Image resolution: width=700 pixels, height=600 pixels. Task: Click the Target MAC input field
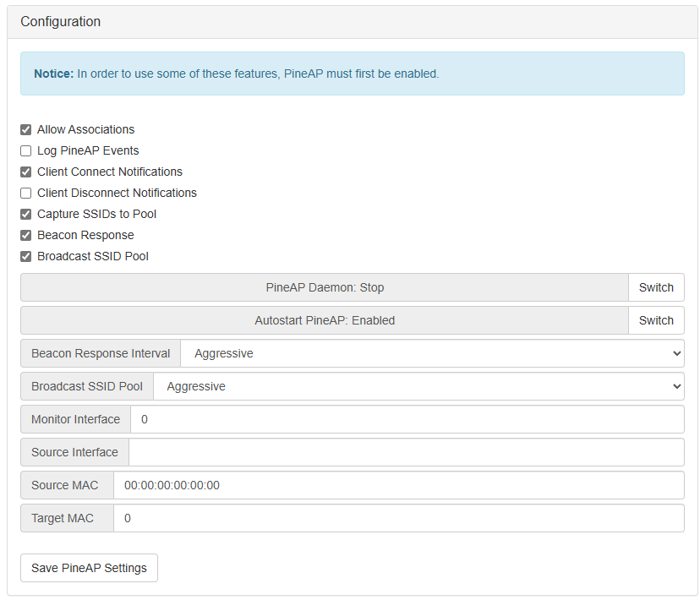399,518
